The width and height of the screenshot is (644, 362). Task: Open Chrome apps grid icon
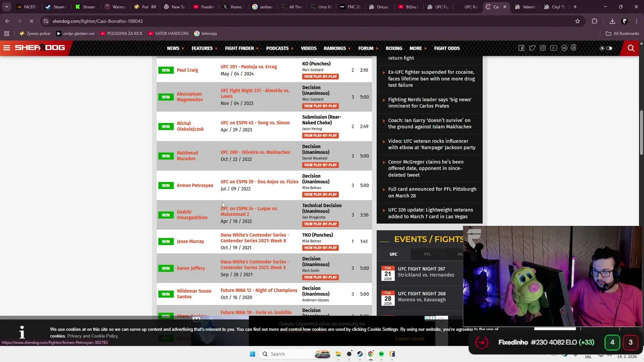coord(7,34)
